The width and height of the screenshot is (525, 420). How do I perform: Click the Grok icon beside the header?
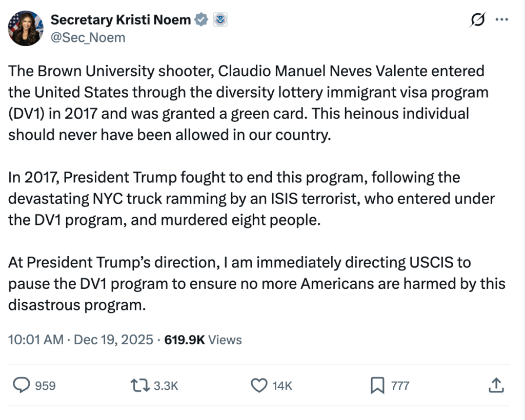477,20
